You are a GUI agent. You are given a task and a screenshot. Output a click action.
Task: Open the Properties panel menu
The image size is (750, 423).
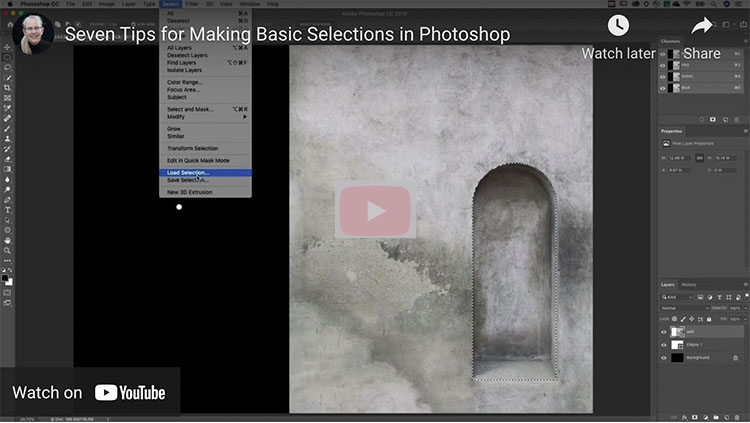pyautogui.click(x=745, y=131)
